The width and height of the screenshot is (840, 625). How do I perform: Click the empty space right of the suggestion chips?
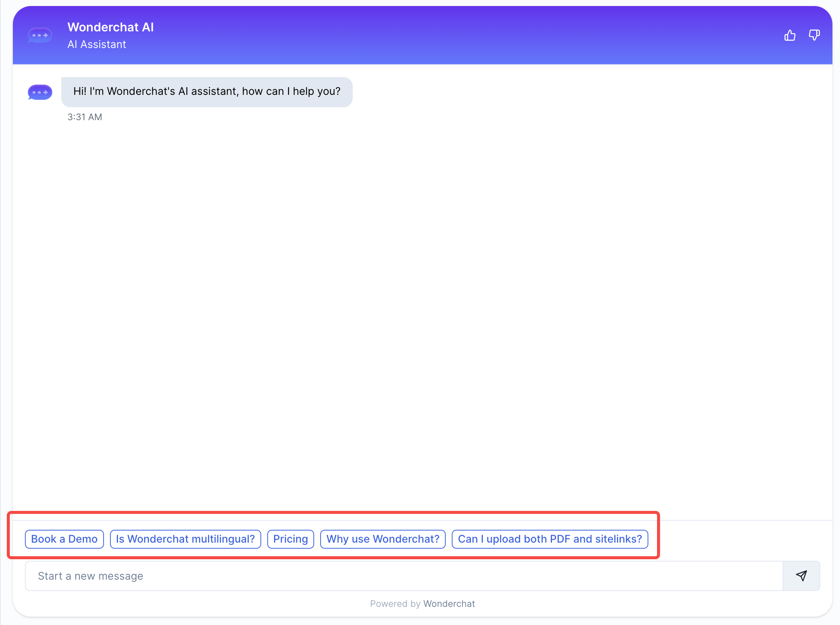tap(742, 539)
